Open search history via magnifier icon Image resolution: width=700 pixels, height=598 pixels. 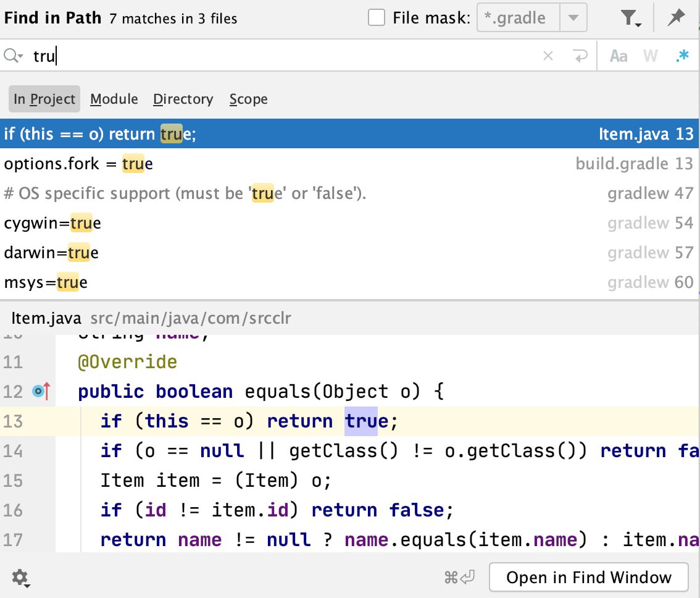[12, 56]
